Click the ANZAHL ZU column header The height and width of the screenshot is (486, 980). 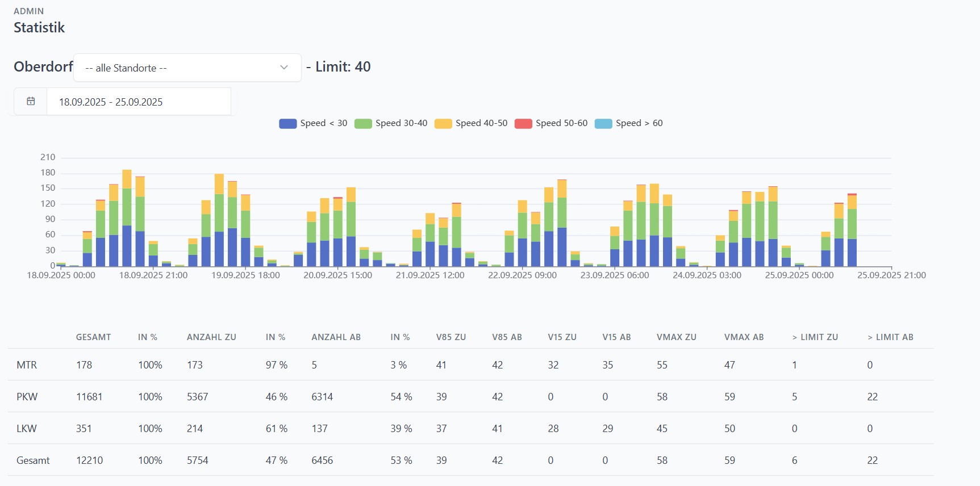click(x=211, y=337)
